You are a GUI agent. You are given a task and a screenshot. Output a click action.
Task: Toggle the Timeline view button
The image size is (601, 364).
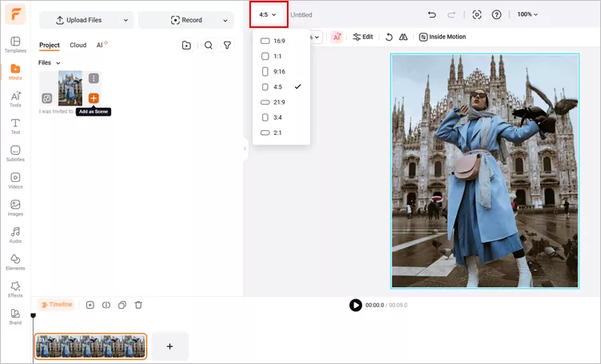pos(56,305)
